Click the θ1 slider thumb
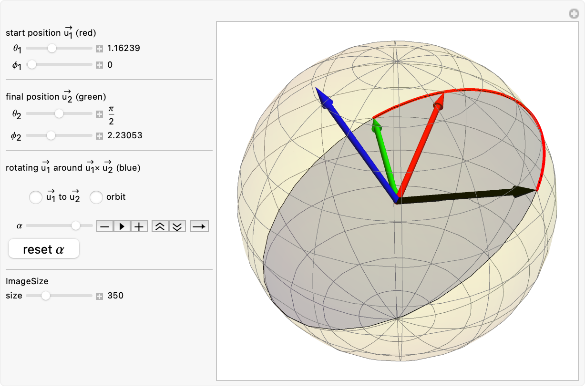Screen dimensions: 585x388 tap(52, 48)
